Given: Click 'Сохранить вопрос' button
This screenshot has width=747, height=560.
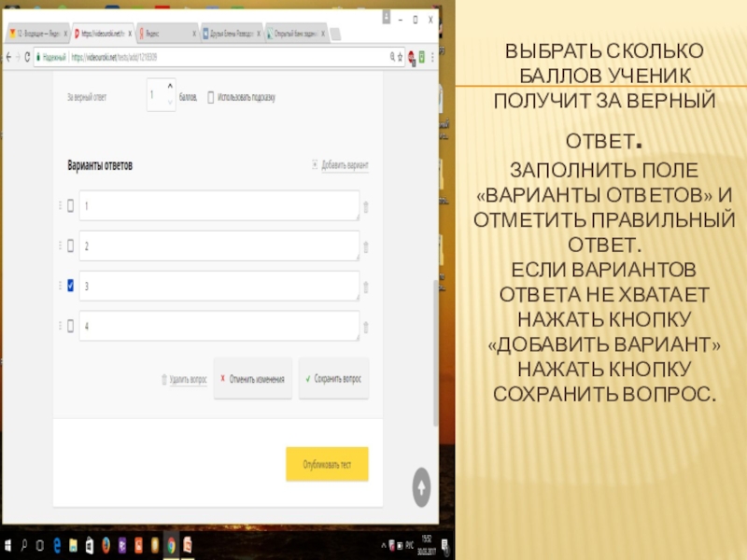Looking at the screenshot, I should pyautogui.click(x=333, y=380).
